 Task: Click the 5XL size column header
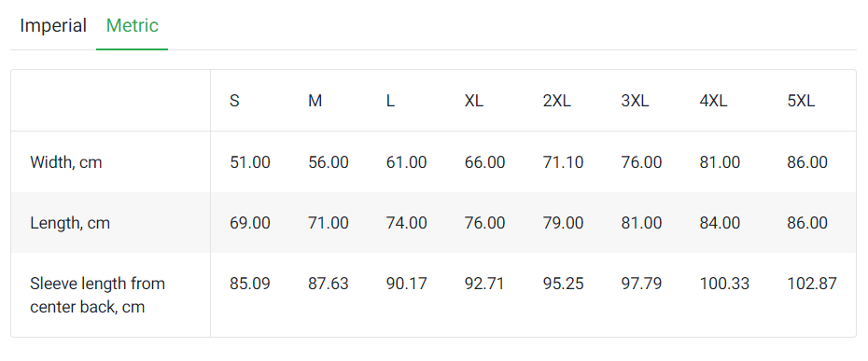point(801,102)
